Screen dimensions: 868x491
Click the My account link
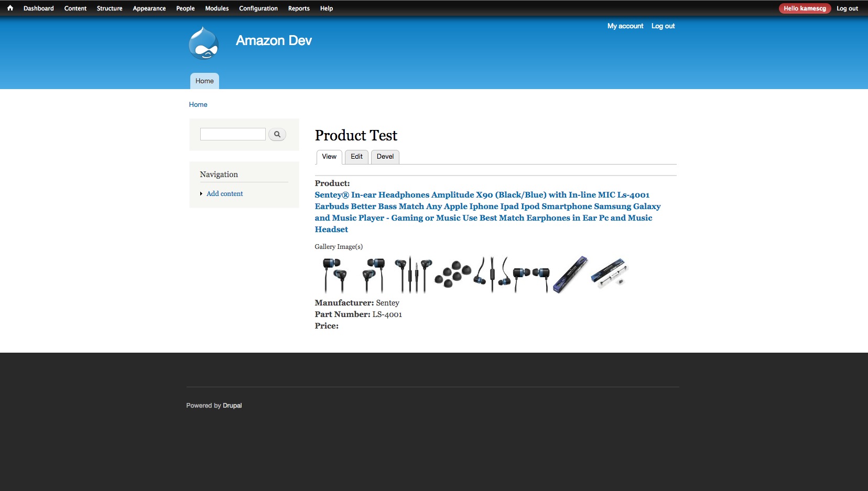[625, 26]
